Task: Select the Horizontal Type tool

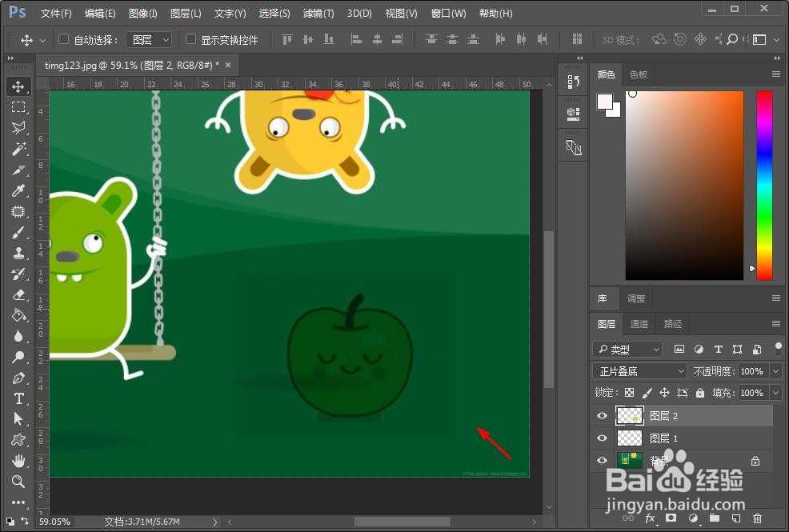Action: point(18,398)
